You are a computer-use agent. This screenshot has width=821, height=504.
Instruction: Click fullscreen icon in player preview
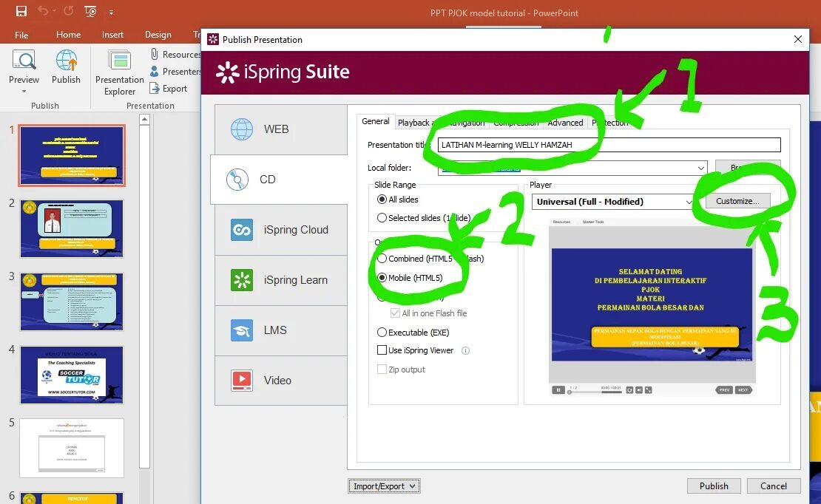tap(648, 390)
